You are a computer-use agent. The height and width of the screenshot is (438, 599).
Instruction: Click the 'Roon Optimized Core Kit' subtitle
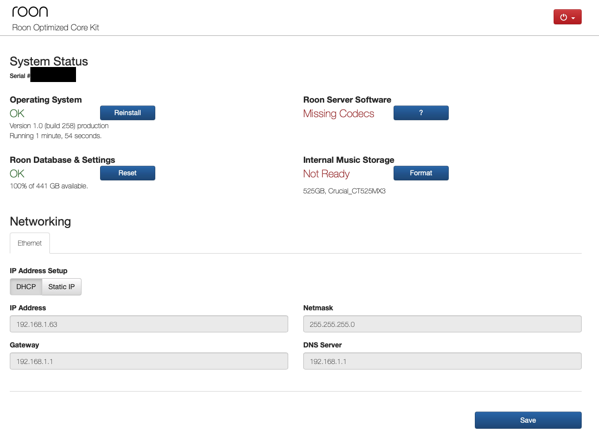pyautogui.click(x=55, y=27)
